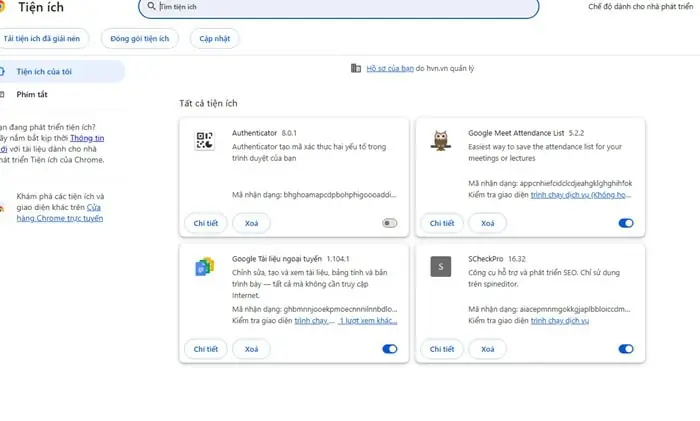Click the SCheckPro extension name text

point(485,259)
